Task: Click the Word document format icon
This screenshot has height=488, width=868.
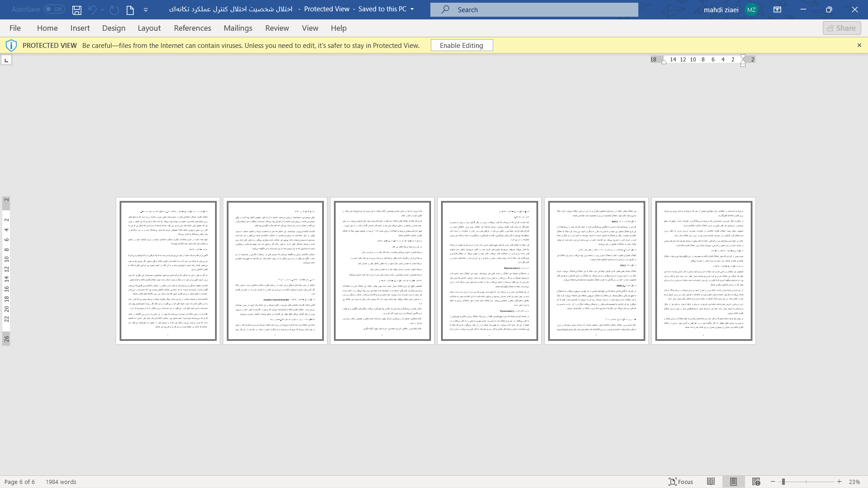Action: click(x=130, y=9)
